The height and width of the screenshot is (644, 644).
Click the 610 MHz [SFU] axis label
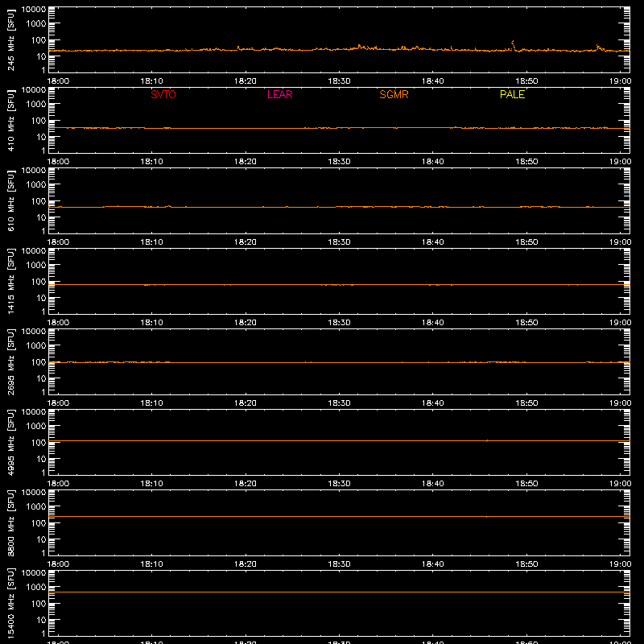pyautogui.click(x=10, y=200)
